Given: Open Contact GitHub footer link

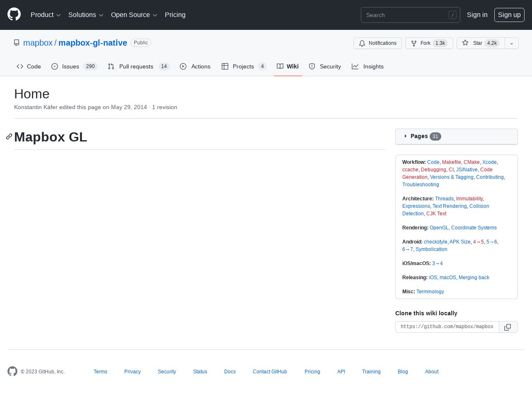Looking at the screenshot, I should coord(270,372).
